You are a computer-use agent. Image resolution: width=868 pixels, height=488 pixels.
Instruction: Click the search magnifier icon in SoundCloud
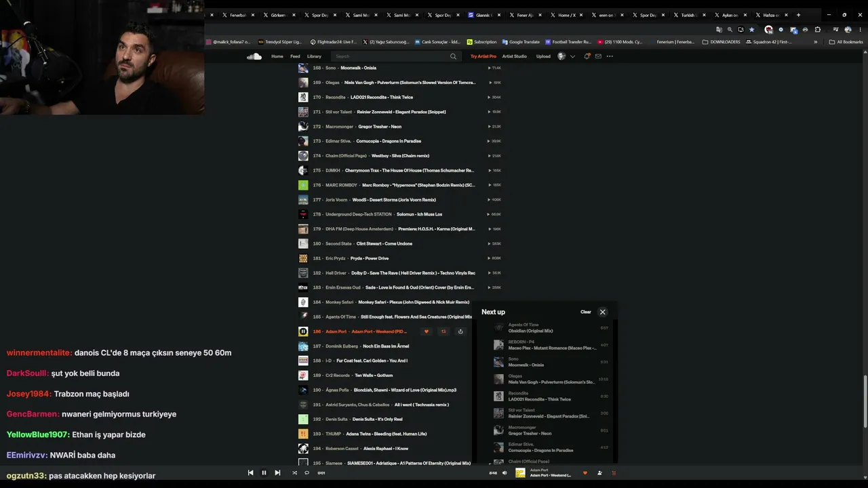click(x=453, y=56)
